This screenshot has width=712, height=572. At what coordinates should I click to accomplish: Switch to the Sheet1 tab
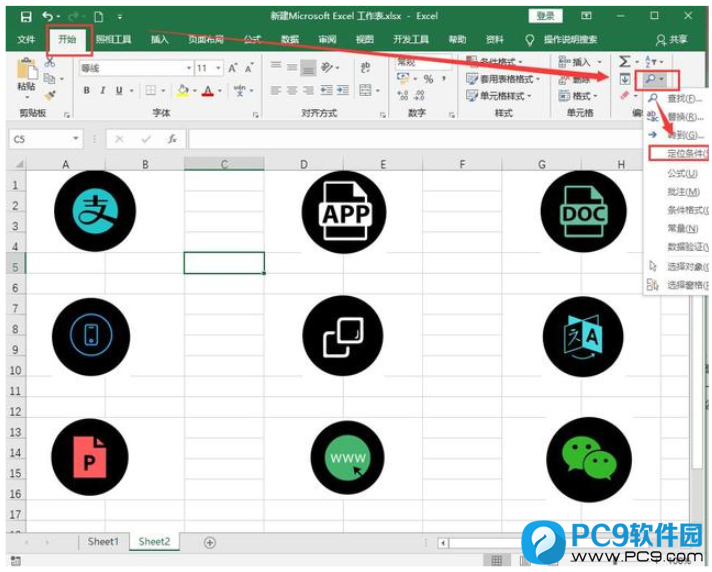click(x=103, y=542)
